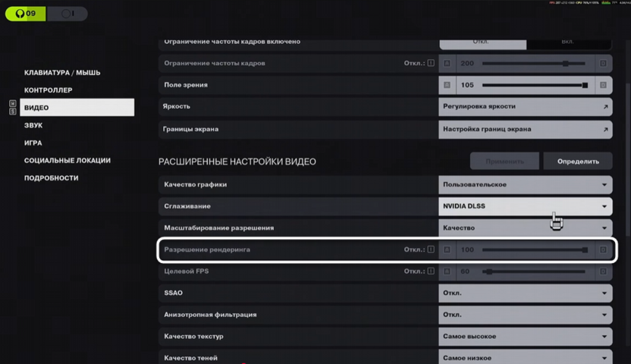Click the info icon next to Разрешение рендеринга Откл.
The width and height of the screenshot is (631, 364).
(x=430, y=249)
